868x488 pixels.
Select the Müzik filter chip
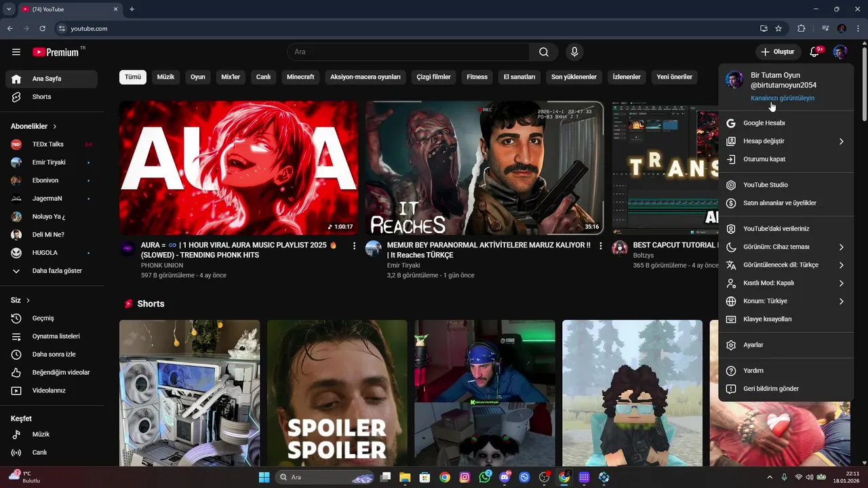[x=165, y=77]
